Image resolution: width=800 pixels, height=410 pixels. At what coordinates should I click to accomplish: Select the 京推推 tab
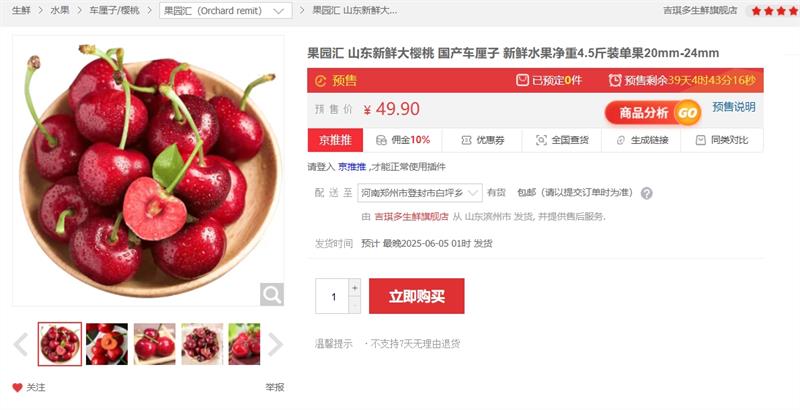coord(335,140)
